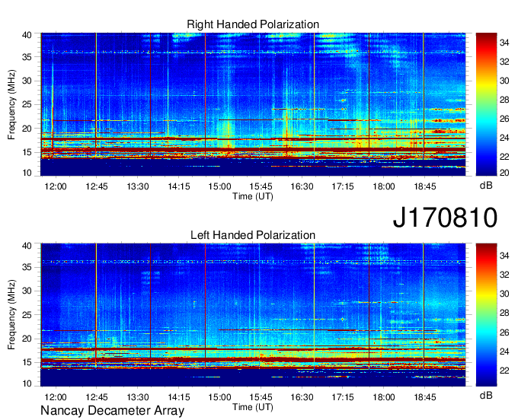Click the Right Handed plot's color scale bar
This screenshot has width=518, height=420.
tap(486, 104)
